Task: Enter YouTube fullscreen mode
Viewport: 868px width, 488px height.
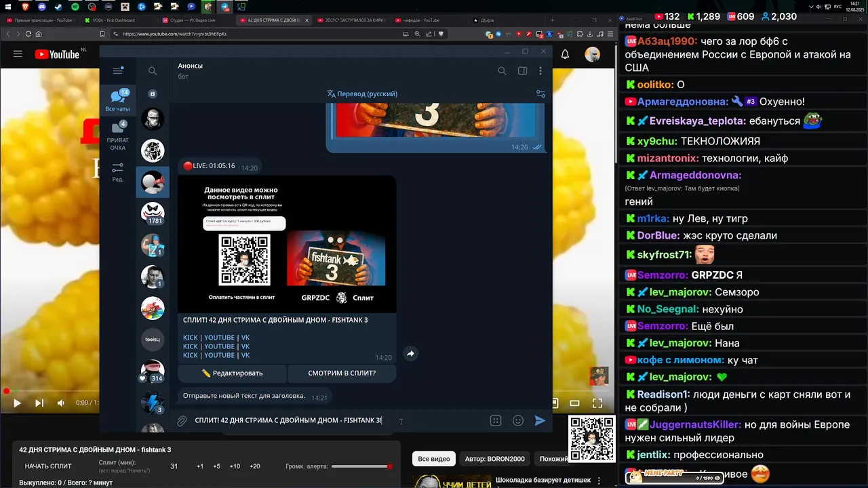Action: pyautogui.click(x=597, y=403)
